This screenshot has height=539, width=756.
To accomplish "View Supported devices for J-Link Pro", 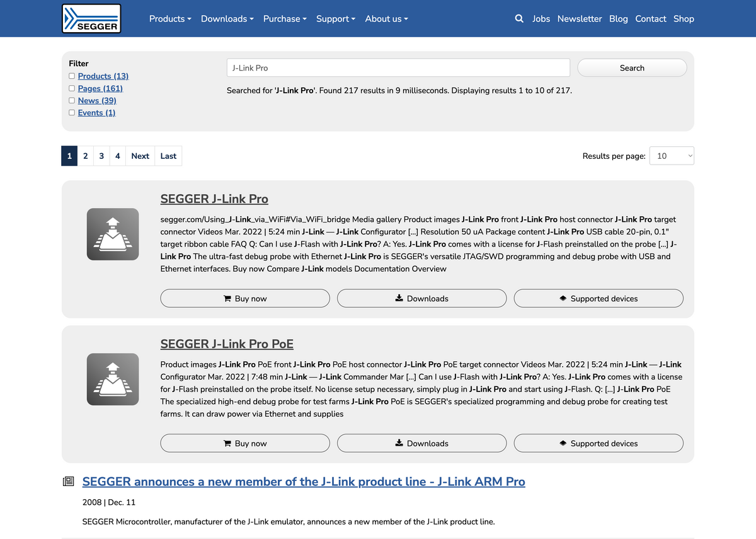I will point(598,298).
